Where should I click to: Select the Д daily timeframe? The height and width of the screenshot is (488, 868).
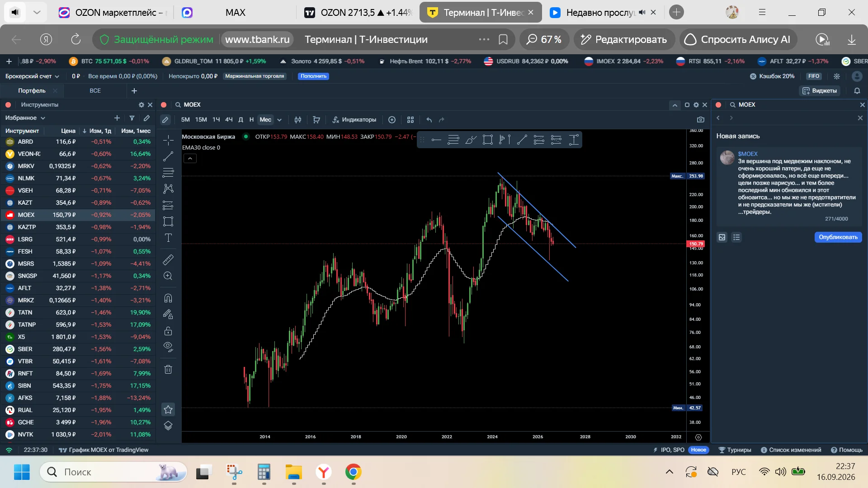coord(241,120)
